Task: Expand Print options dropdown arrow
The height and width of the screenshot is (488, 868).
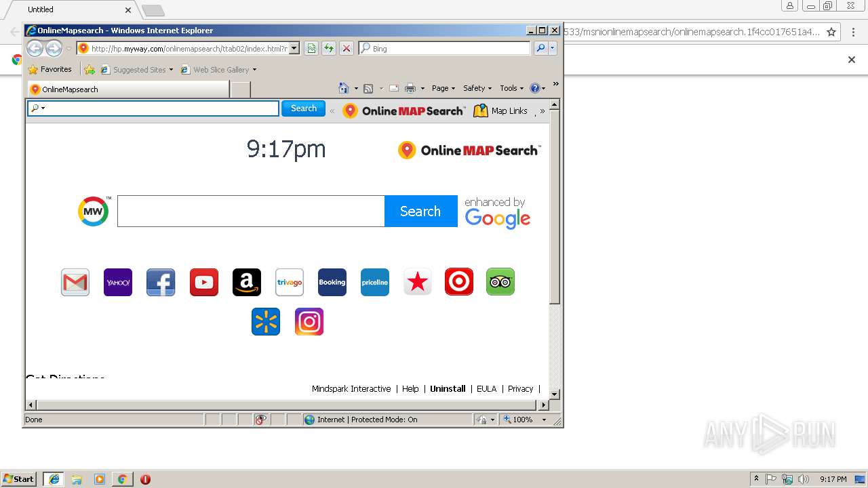Action: pyautogui.click(x=422, y=89)
